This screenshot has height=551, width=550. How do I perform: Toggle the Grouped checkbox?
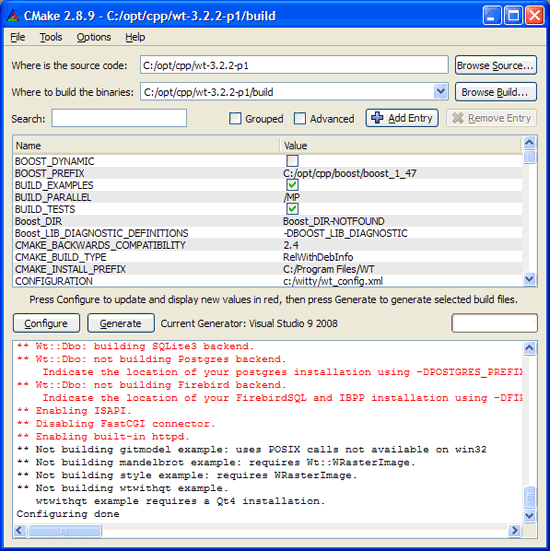pos(235,118)
